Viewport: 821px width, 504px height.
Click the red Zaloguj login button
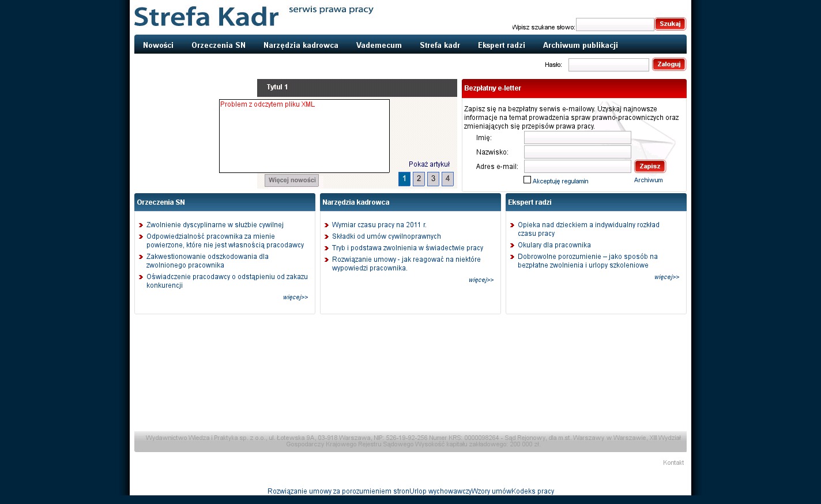tap(669, 65)
